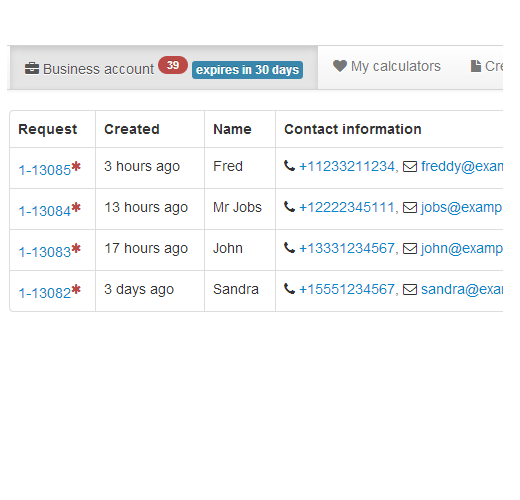The width and height of the screenshot is (520, 500).
Task: Click the envelope icon in John's row
Action: point(410,248)
